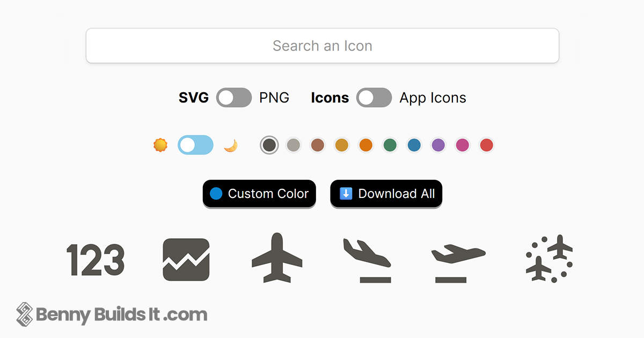Select the dark gray color swatch

point(269,145)
